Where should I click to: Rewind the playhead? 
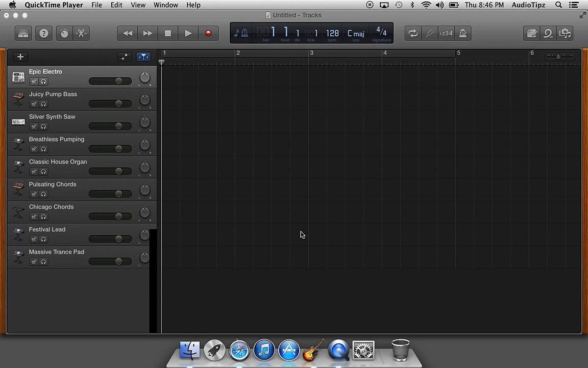click(x=128, y=33)
